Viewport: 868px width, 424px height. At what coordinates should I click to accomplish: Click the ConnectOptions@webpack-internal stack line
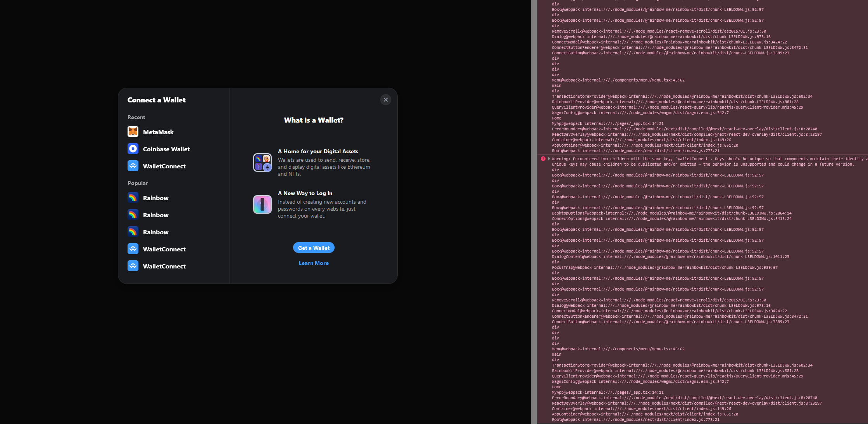[x=671, y=218]
